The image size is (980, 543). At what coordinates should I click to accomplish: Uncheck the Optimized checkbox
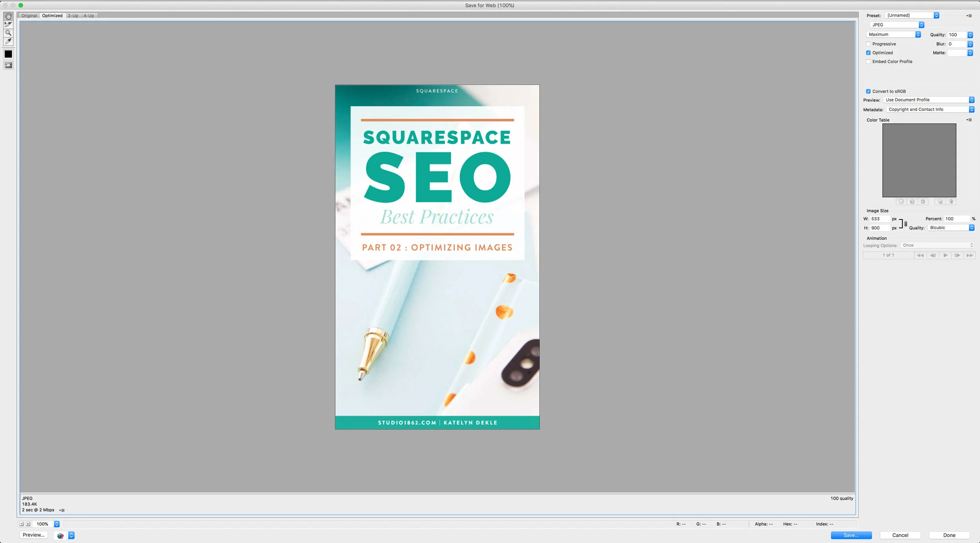868,53
